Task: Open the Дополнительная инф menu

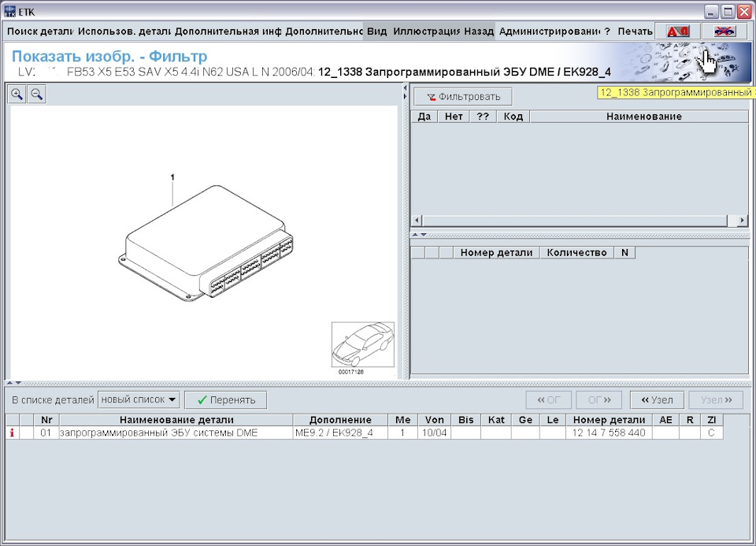Action: [228, 32]
